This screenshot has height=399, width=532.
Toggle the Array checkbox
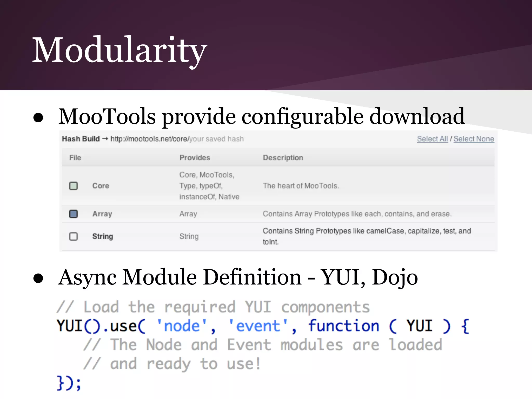coord(74,214)
